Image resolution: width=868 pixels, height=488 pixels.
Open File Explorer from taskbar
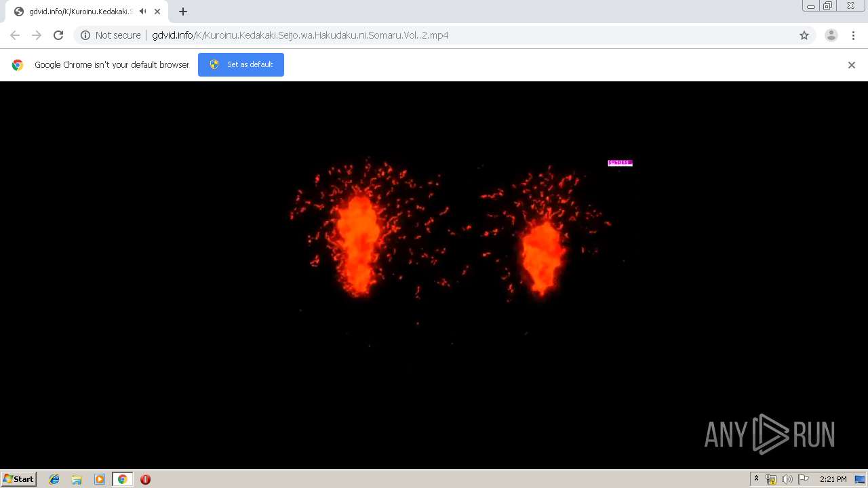[x=77, y=479]
